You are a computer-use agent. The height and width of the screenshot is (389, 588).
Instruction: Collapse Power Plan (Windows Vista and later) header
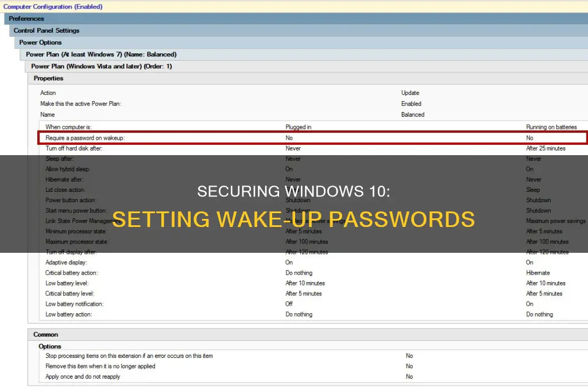pyautogui.click(x=307, y=67)
